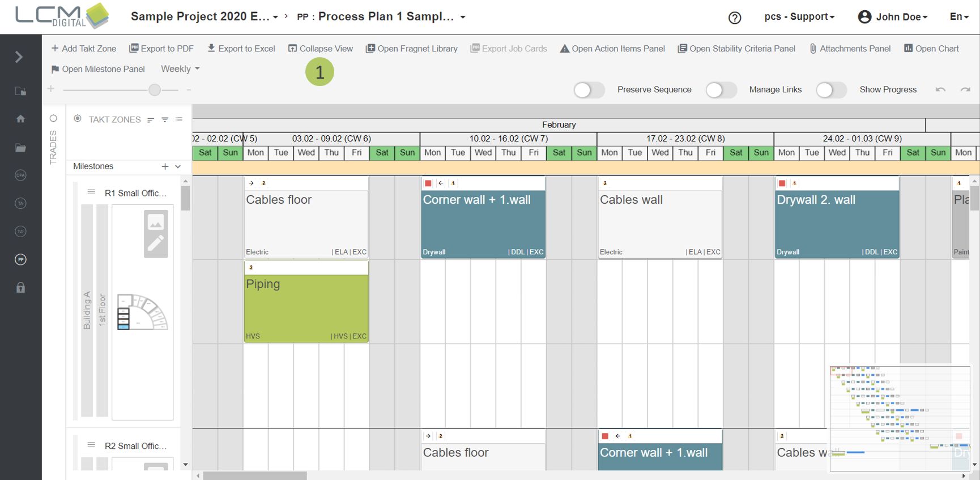Open the Weekly view dropdown
The image size is (980, 480).
pyautogui.click(x=180, y=68)
